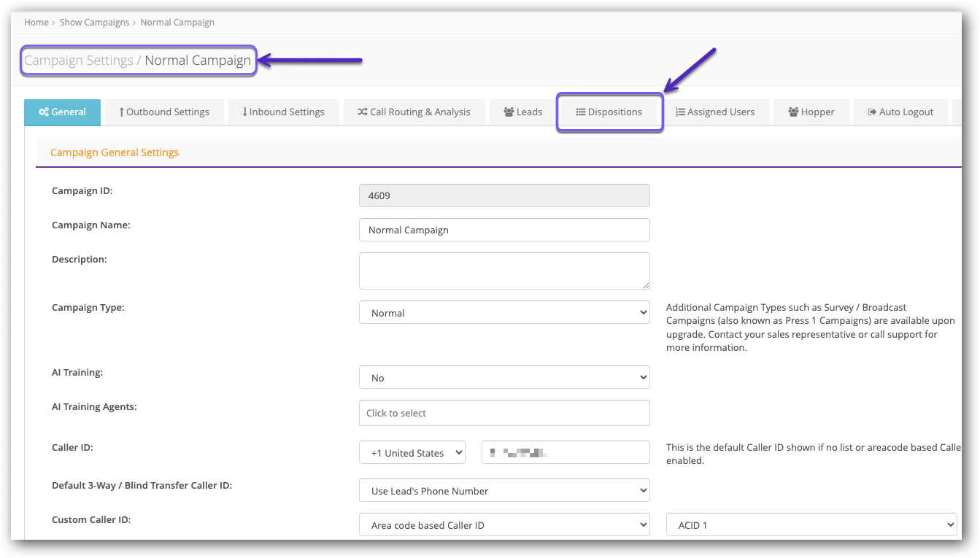Click the logout icon on Auto Logout tab

873,112
